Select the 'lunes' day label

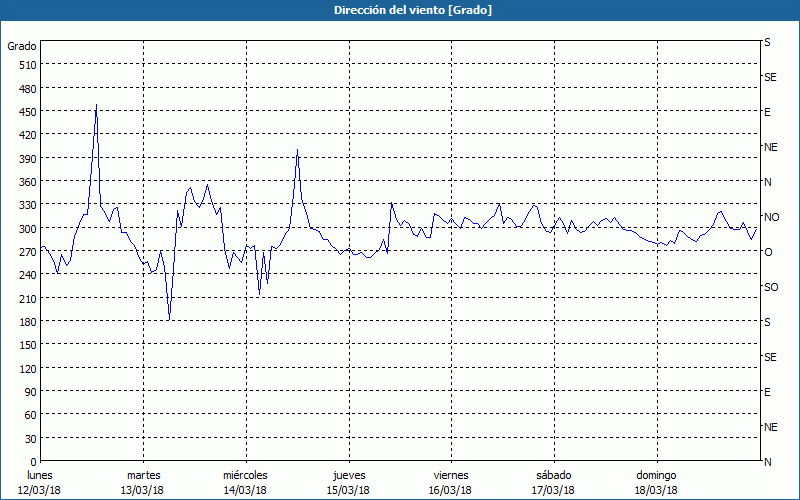[39, 475]
